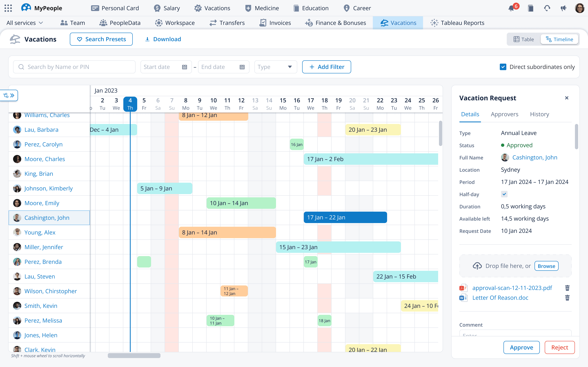The image size is (588, 367).
Task: Open the Type filter dropdown
Action: 276,67
